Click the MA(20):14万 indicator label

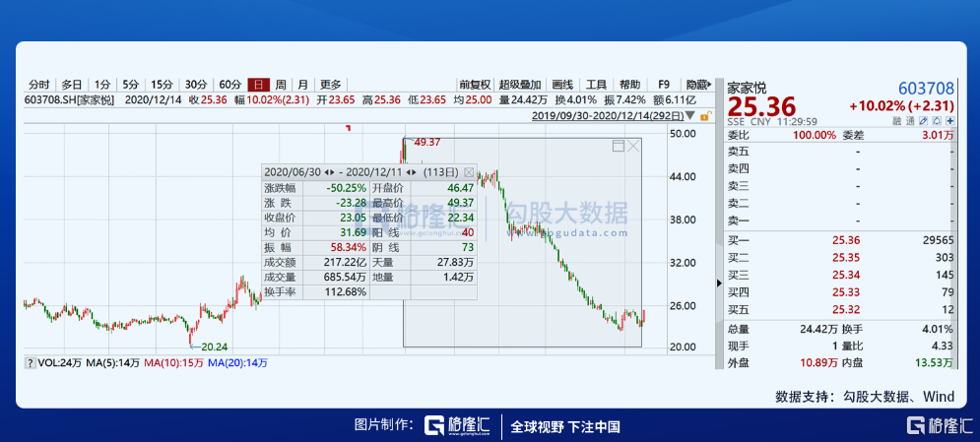pyautogui.click(x=237, y=362)
